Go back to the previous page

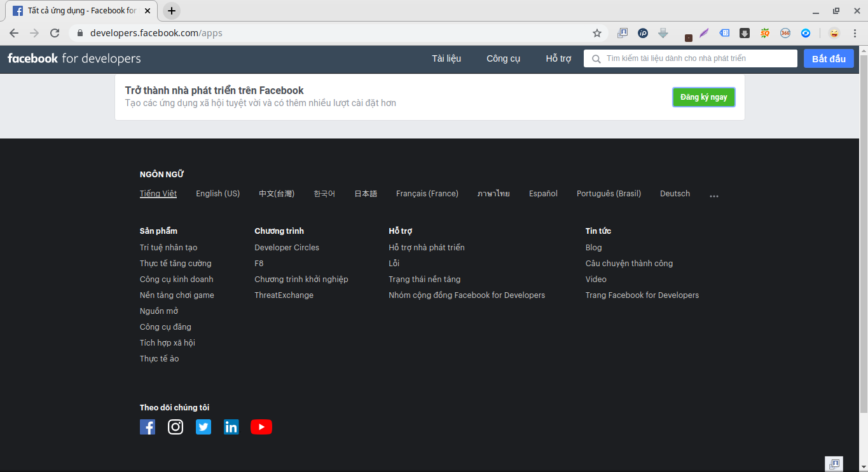click(14, 33)
